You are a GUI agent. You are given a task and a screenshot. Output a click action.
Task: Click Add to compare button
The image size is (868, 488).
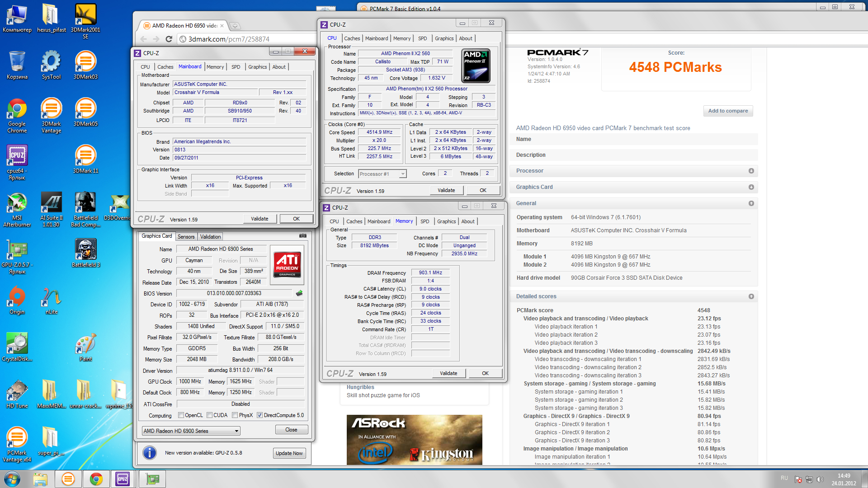coord(728,111)
